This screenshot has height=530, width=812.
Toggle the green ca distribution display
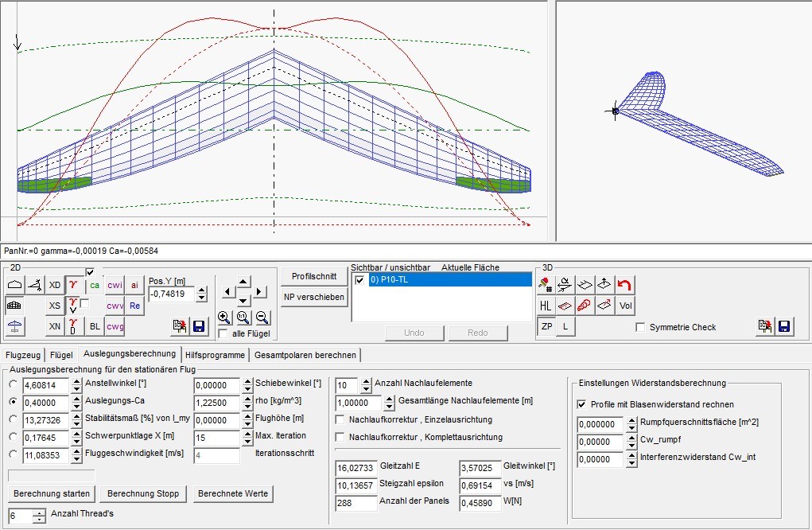pos(94,285)
